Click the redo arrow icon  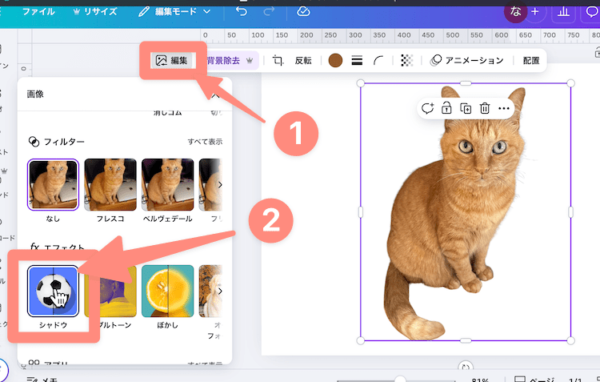tap(269, 11)
